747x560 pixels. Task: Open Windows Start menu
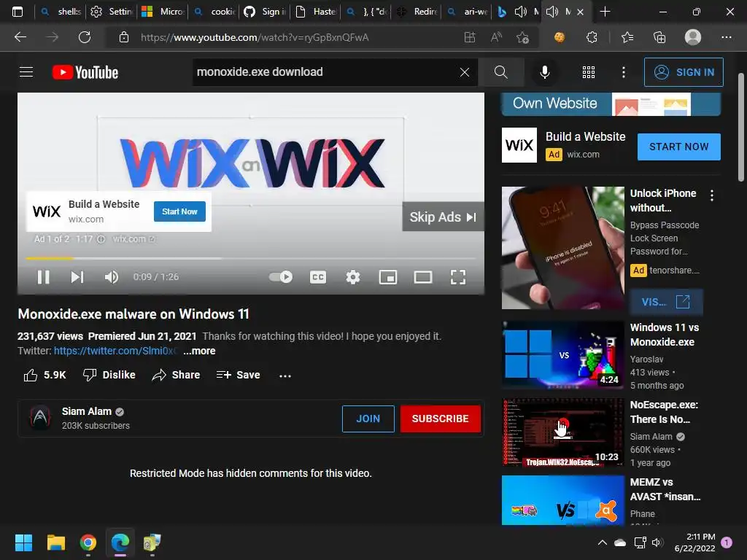click(x=23, y=542)
